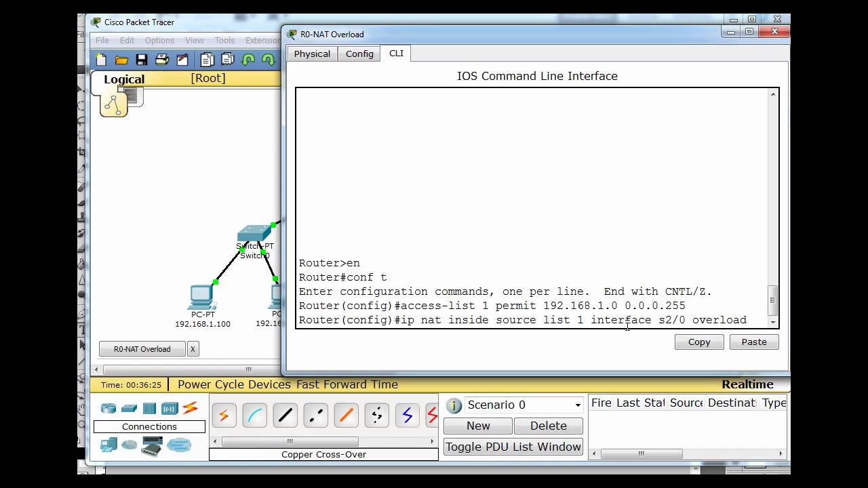Click the Destination column header
Image resolution: width=868 pixels, height=488 pixels.
[732, 403]
